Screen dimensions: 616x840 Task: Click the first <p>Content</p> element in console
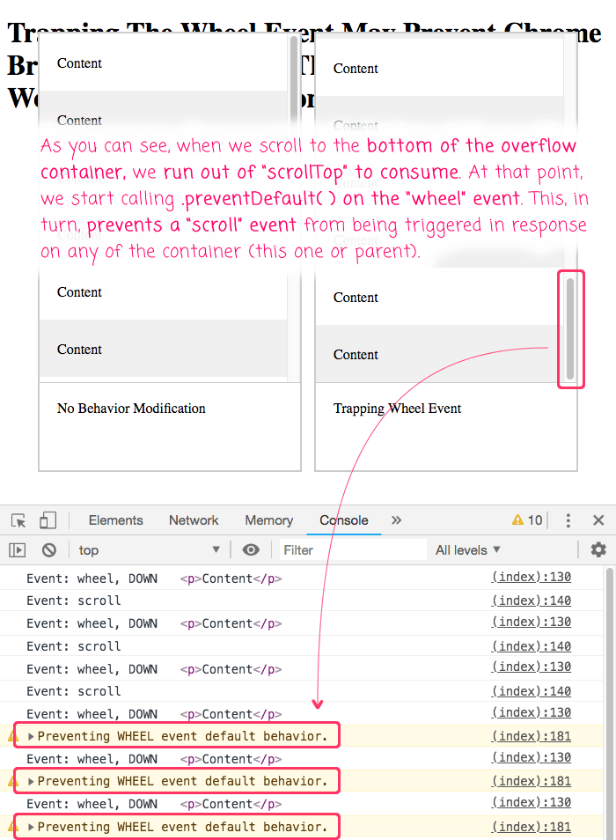231,578
